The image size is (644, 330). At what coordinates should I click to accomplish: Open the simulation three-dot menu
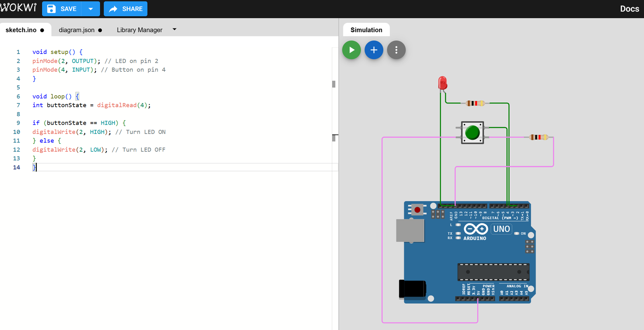396,50
